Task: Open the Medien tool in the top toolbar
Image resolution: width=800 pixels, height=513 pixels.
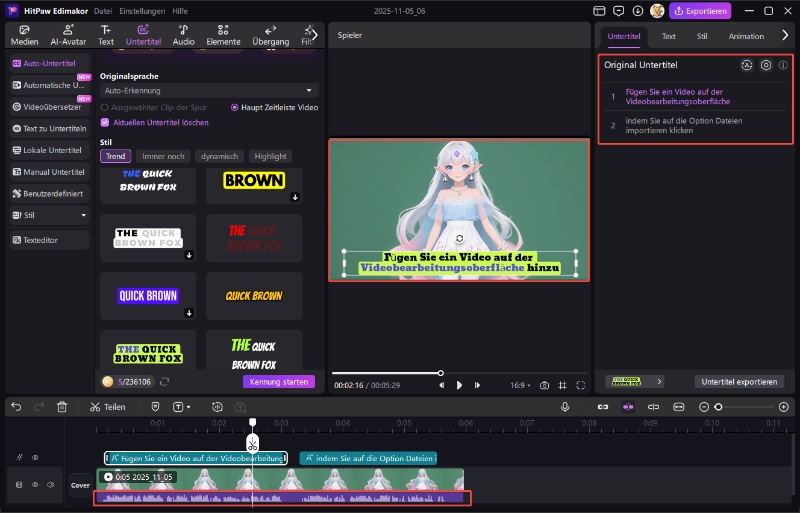Action: pos(24,35)
